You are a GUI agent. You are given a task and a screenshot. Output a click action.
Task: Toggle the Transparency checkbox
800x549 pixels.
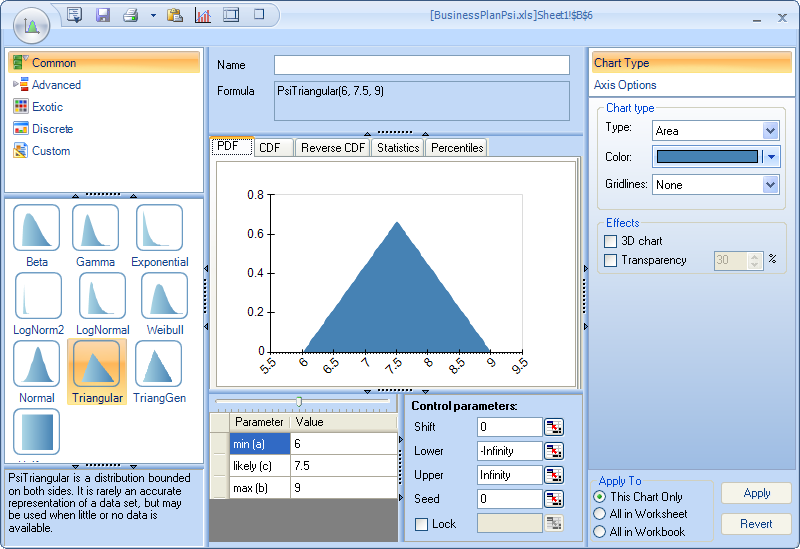point(611,260)
